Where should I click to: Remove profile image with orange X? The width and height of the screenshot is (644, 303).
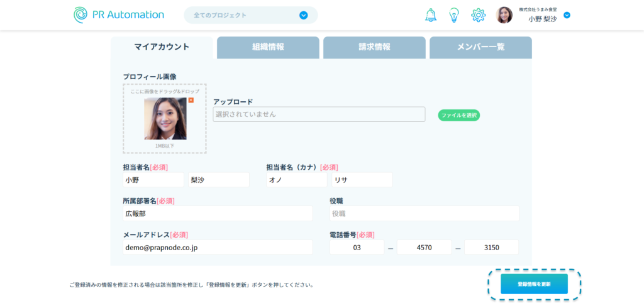coord(191,101)
